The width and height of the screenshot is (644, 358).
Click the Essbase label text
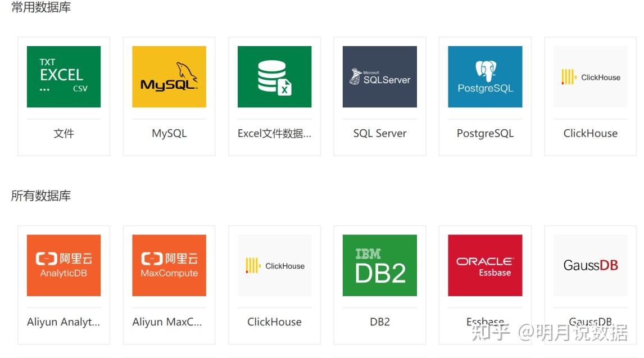tap(484, 321)
